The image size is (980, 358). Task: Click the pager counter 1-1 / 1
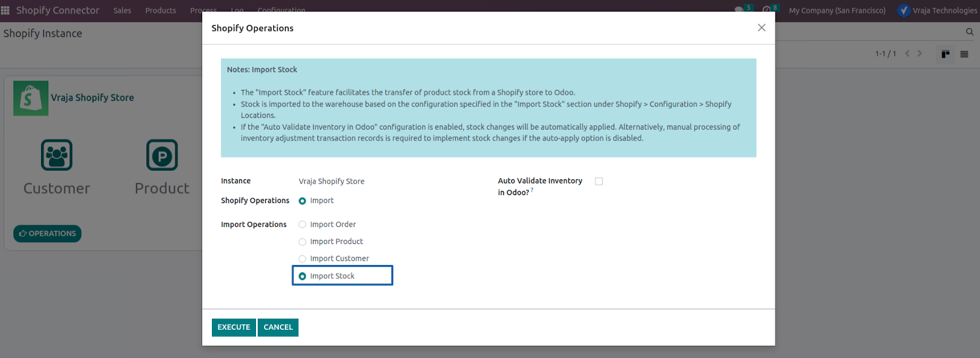coord(886,54)
